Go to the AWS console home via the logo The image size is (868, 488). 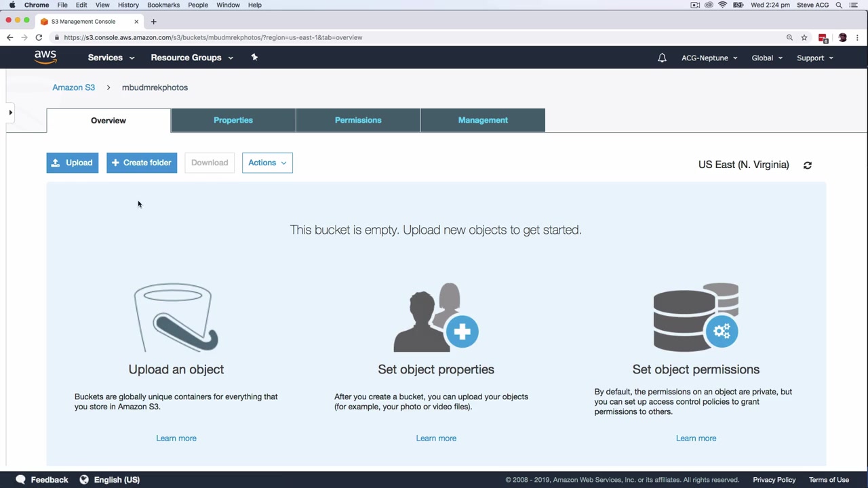pyautogui.click(x=45, y=58)
